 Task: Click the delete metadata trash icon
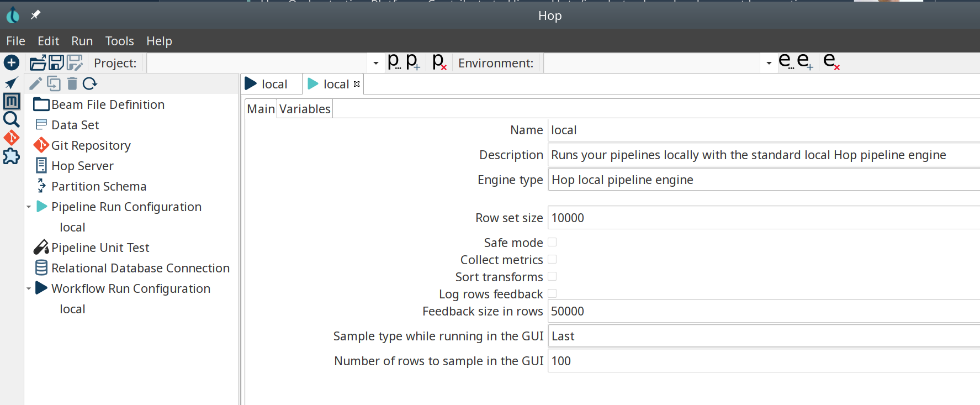(x=72, y=83)
